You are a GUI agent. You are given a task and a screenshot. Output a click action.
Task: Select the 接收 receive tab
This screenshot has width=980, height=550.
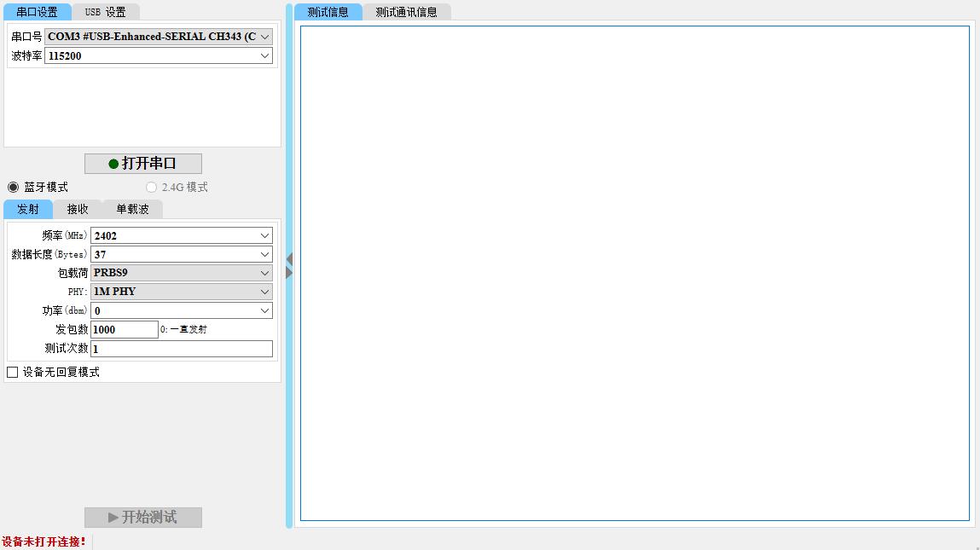(78, 209)
